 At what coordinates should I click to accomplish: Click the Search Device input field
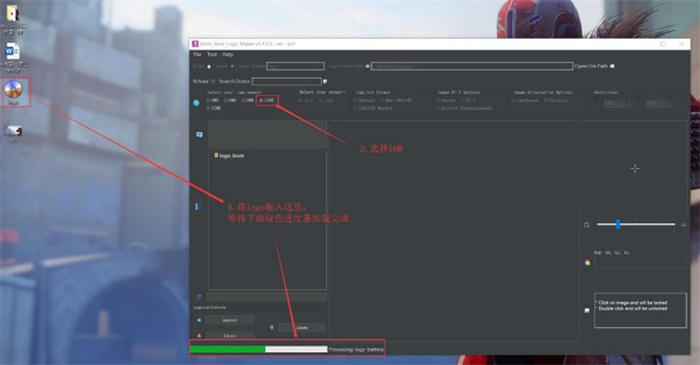[287, 81]
